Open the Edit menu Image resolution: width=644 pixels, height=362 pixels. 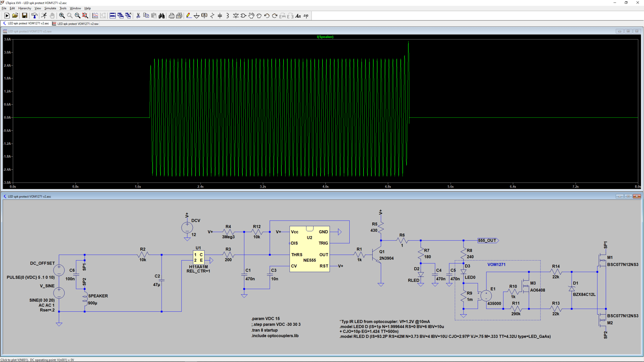(12, 8)
